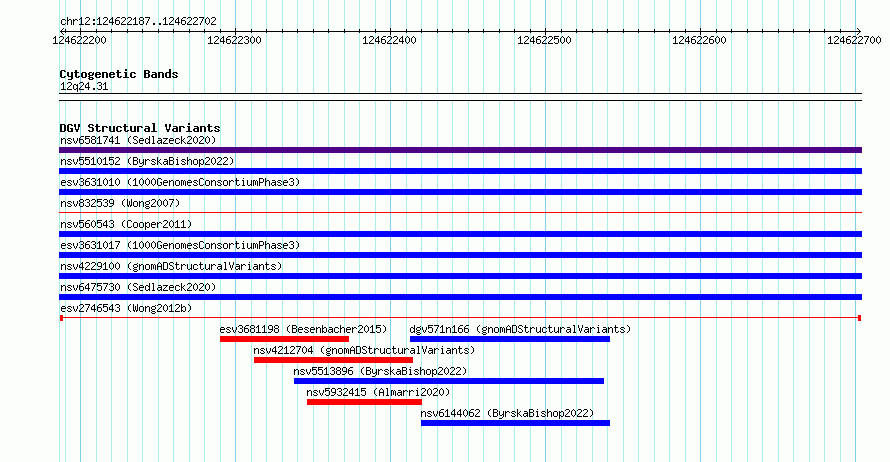Click the 12q24.31 band label
Screen dimensions: 890x462
pos(84,86)
